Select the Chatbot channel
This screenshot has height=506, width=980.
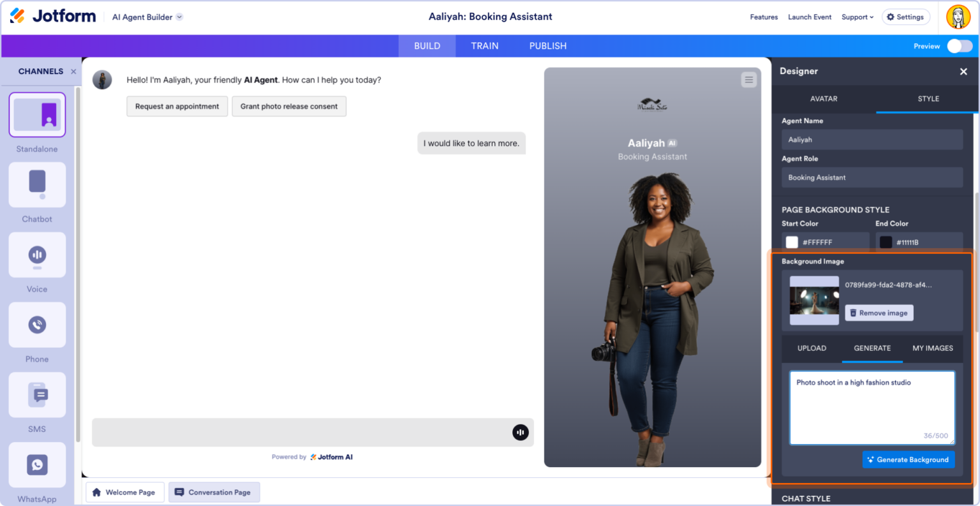pyautogui.click(x=36, y=184)
